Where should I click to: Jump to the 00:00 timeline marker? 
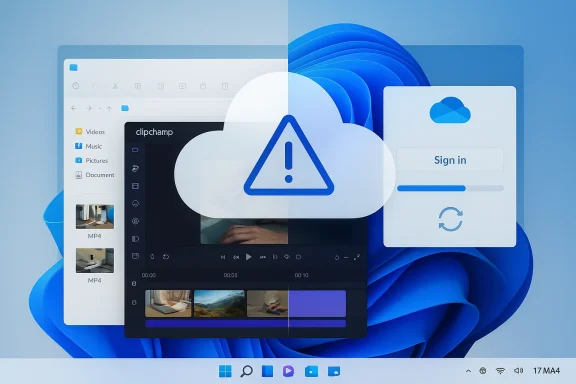click(x=149, y=275)
